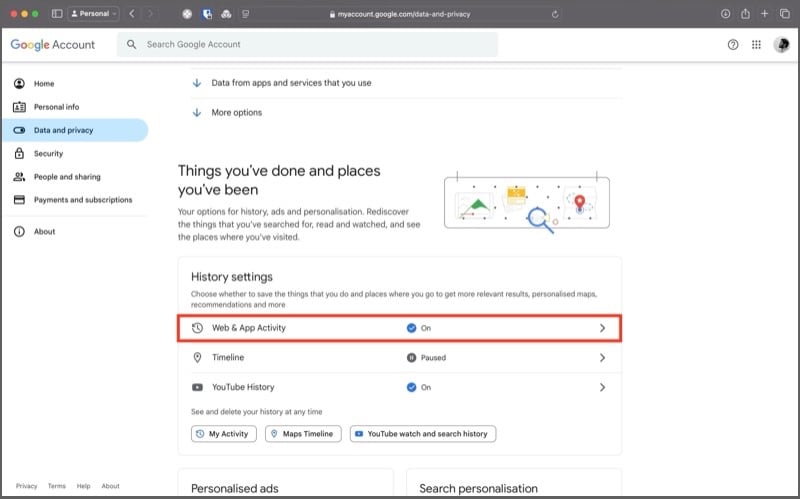Click the address bar URL field
Viewport: 800px width, 499px height.
(x=401, y=14)
